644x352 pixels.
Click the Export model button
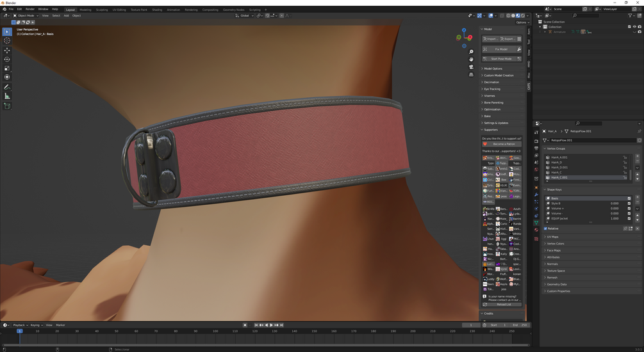508,39
